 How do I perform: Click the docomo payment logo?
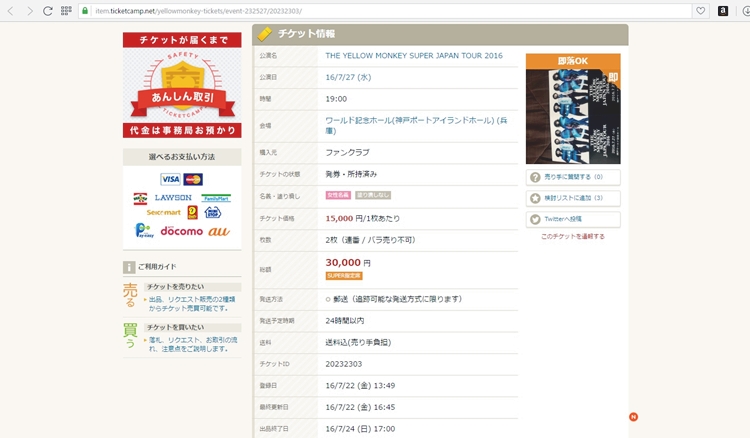point(181,230)
